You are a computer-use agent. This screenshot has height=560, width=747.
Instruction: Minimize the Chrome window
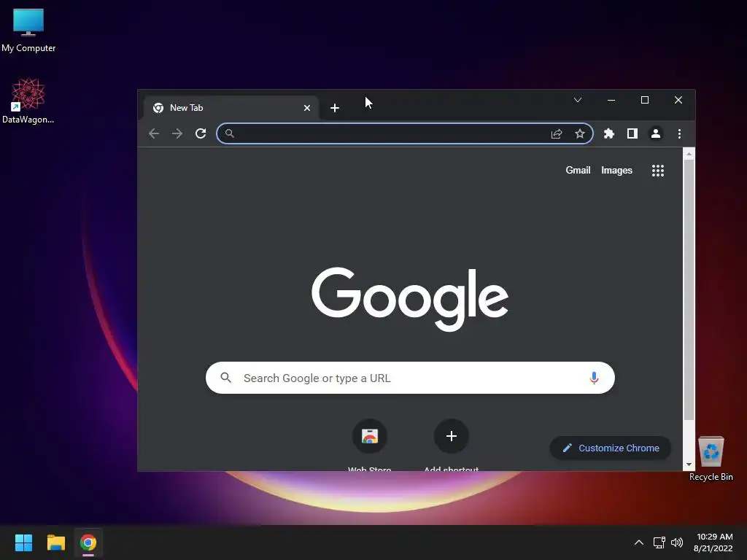pyautogui.click(x=611, y=100)
